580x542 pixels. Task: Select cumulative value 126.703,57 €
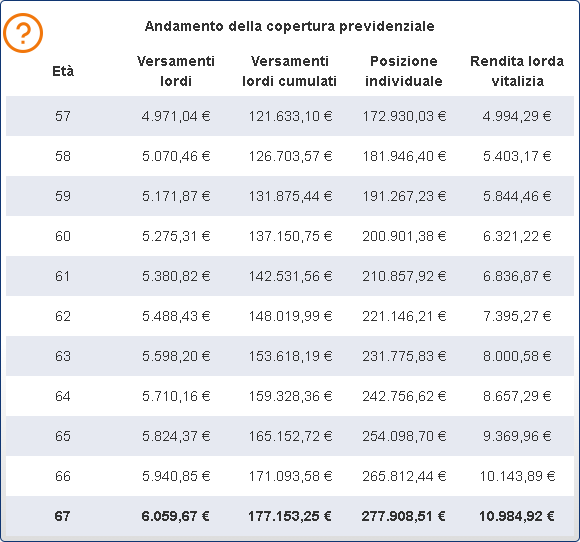[x=290, y=156]
